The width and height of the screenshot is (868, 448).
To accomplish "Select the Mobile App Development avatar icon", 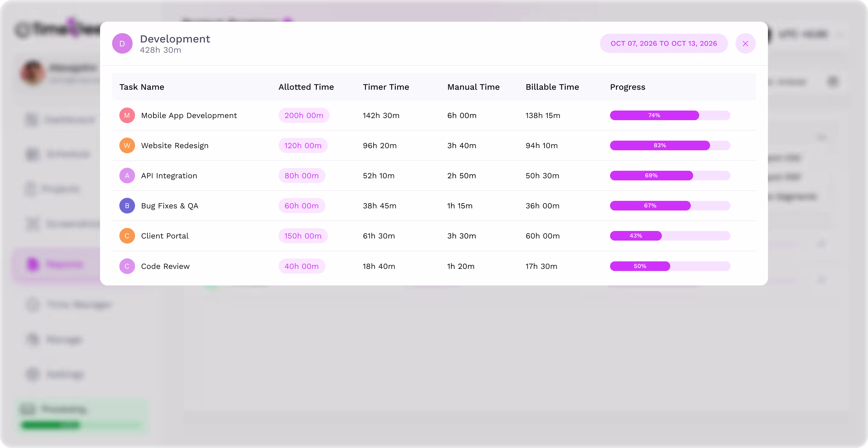I will [x=127, y=115].
